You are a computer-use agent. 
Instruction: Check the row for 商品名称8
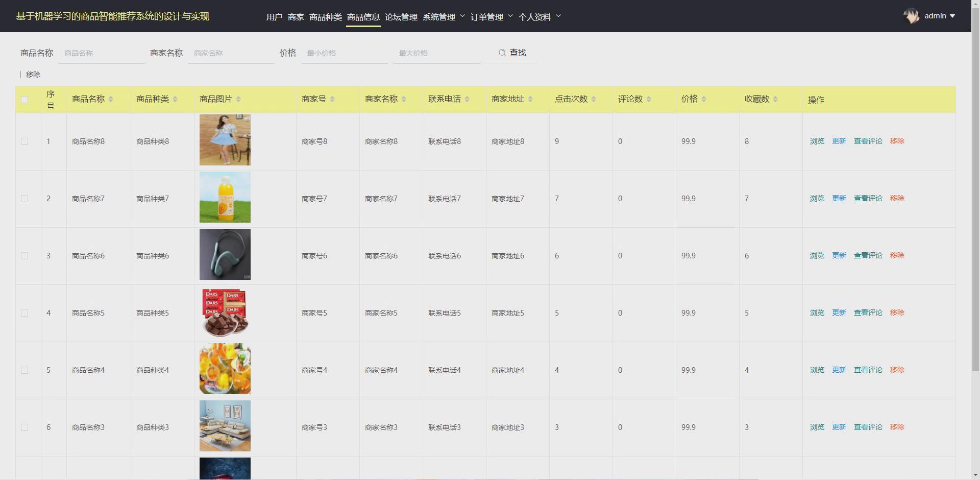pyautogui.click(x=24, y=141)
